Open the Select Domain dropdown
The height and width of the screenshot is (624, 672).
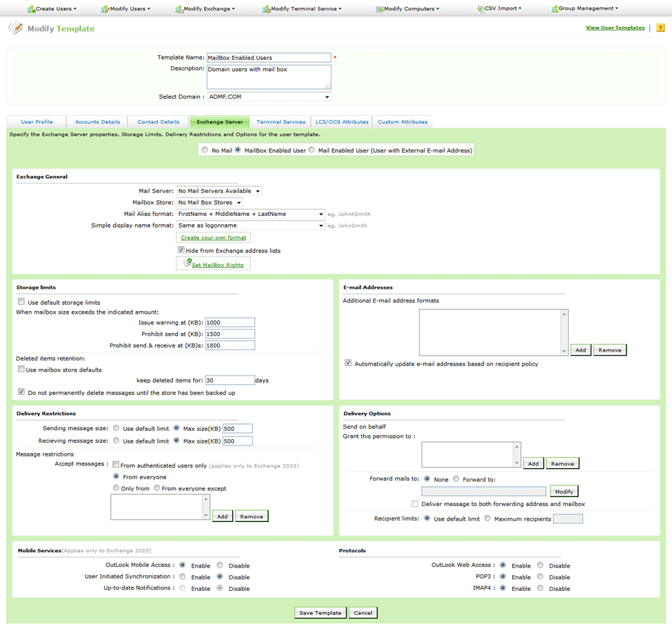tap(269, 97)
